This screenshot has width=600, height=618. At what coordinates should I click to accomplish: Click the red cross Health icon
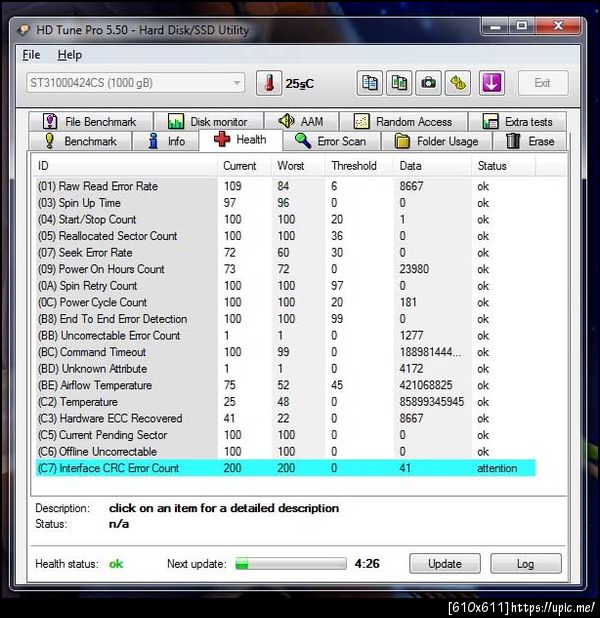(x=222, y=139)
